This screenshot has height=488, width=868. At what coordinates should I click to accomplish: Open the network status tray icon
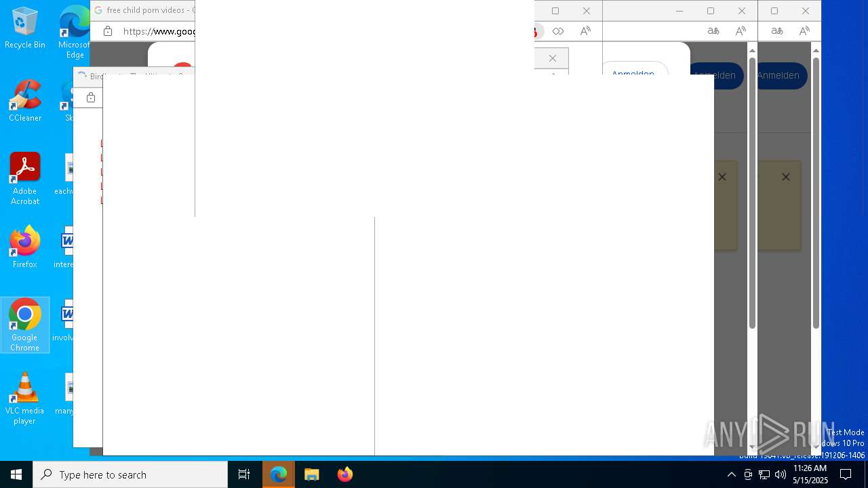click(764, 474)
